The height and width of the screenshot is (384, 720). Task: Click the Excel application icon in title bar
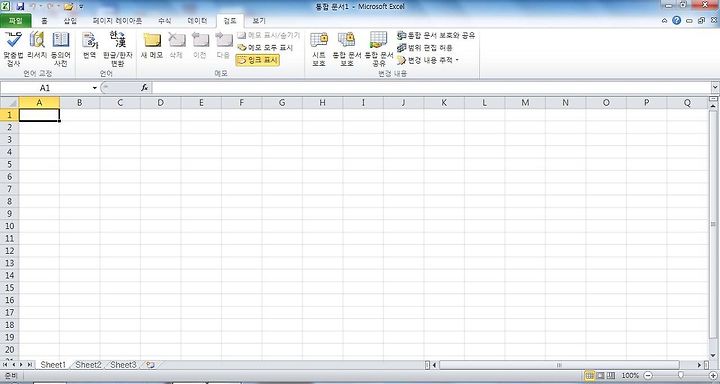(x=5, y=6)
